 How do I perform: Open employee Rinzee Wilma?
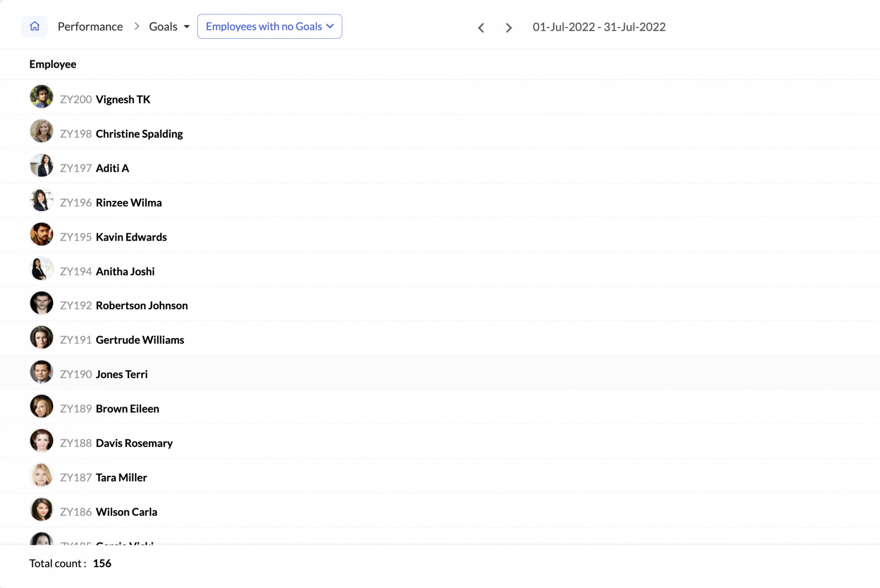(x=128, y=203)
